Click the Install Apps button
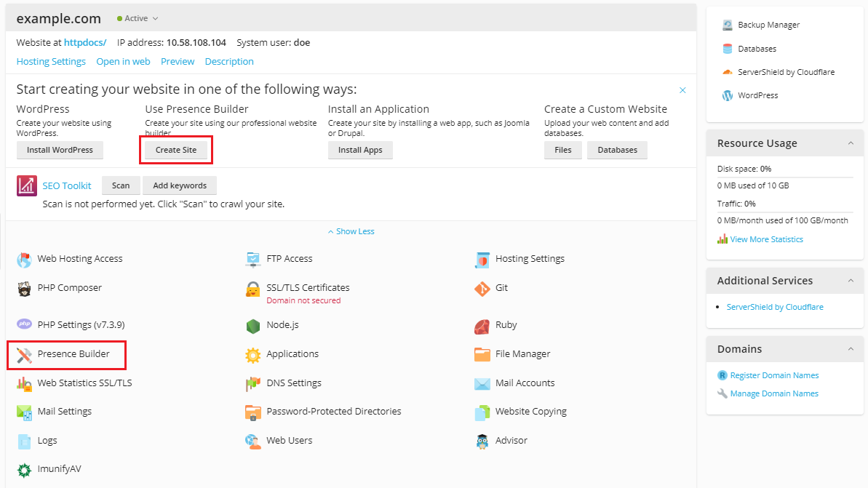Image resolution: width=868 pixels, height=488 pixels. [x=360, y=150]
